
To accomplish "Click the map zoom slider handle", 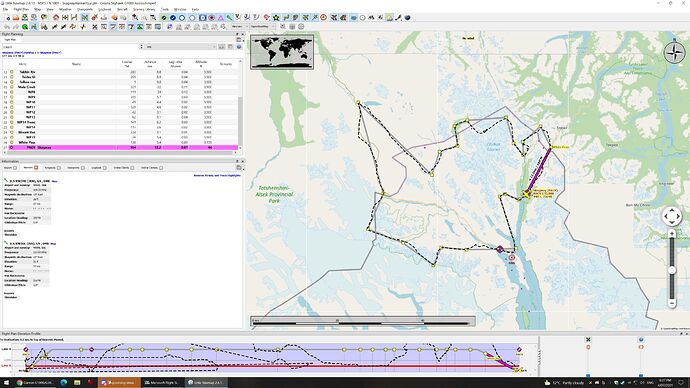I will pos(672,270).
